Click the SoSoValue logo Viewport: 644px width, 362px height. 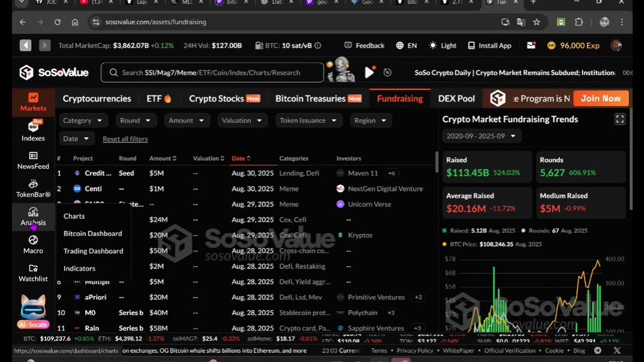[54, 72]
